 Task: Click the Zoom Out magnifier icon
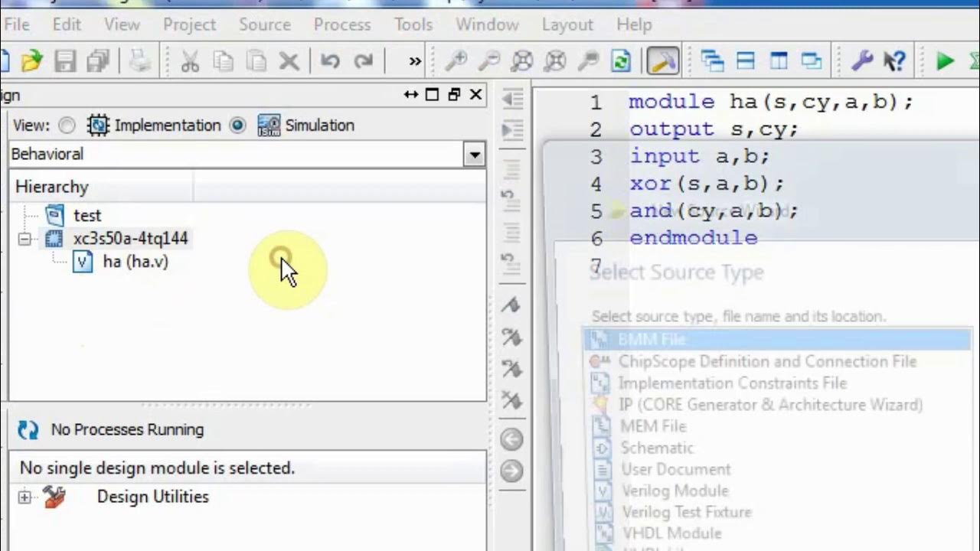489,61
